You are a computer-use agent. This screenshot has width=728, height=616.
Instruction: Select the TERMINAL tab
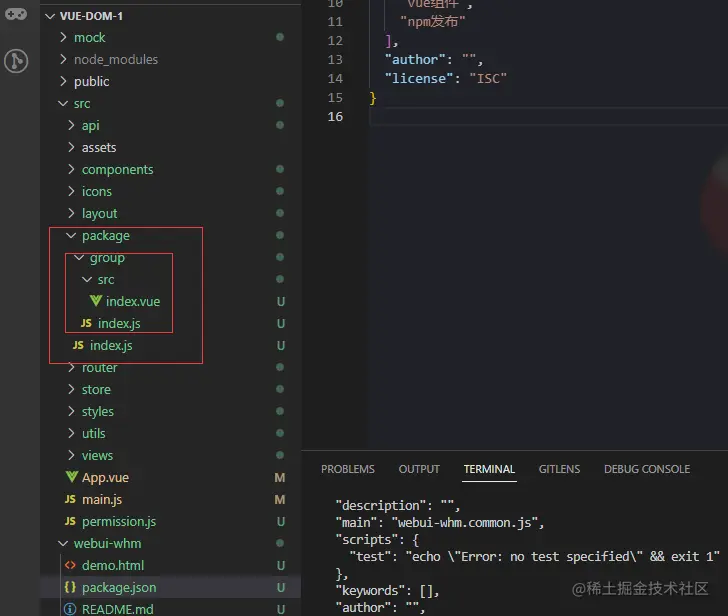tap(489, 469)
